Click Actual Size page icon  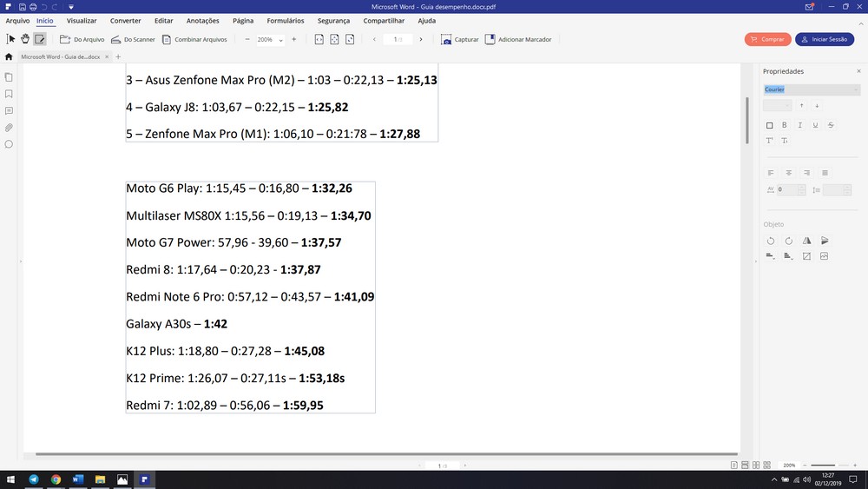coord(350,39)
